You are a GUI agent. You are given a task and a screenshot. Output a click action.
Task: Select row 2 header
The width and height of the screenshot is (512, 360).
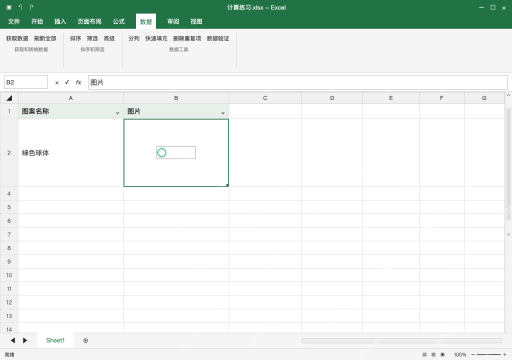click(9, 153)
